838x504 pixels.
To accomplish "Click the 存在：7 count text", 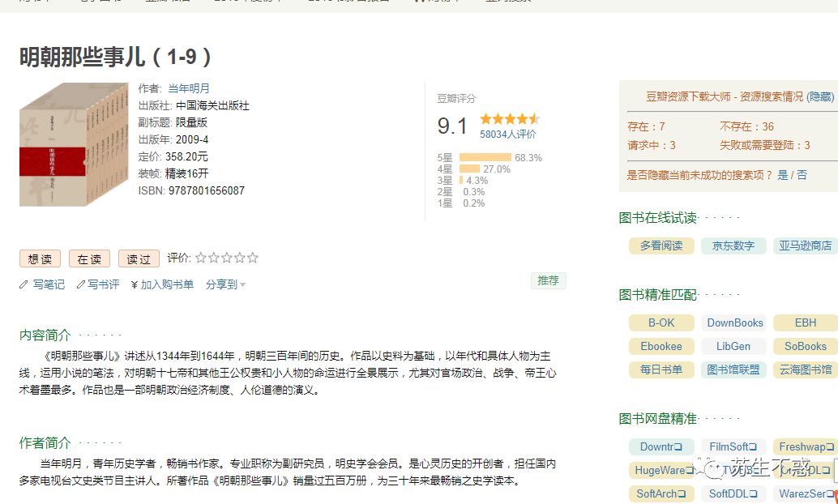I will pos(646,126).
